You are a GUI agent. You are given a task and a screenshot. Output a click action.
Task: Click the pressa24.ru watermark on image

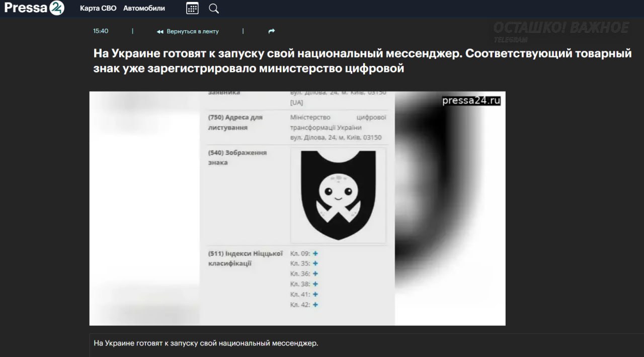pyautogui.click(x=471, y=101)
